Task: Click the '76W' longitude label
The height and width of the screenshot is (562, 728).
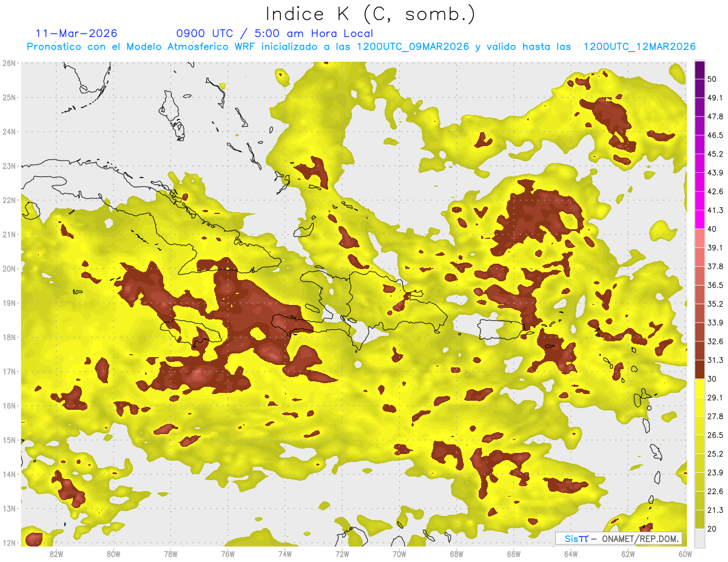Action: pyautogui.click(x=228, y=554)
